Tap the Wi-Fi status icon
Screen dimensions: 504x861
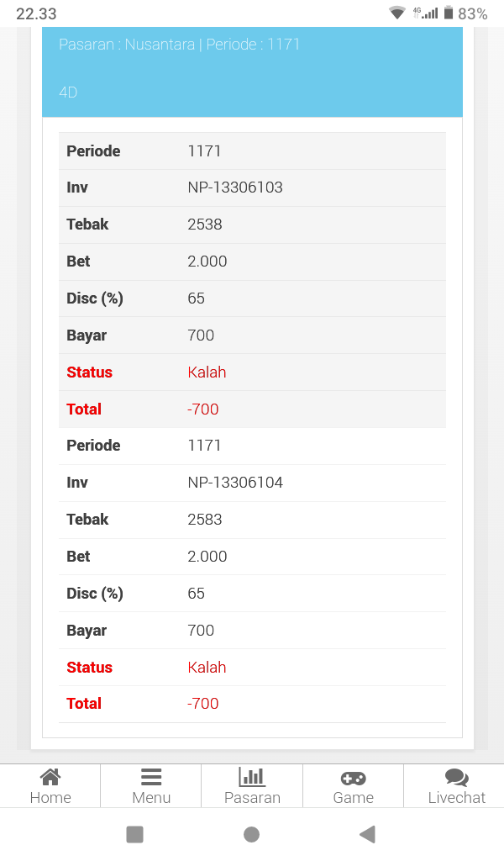click(397, 13)
